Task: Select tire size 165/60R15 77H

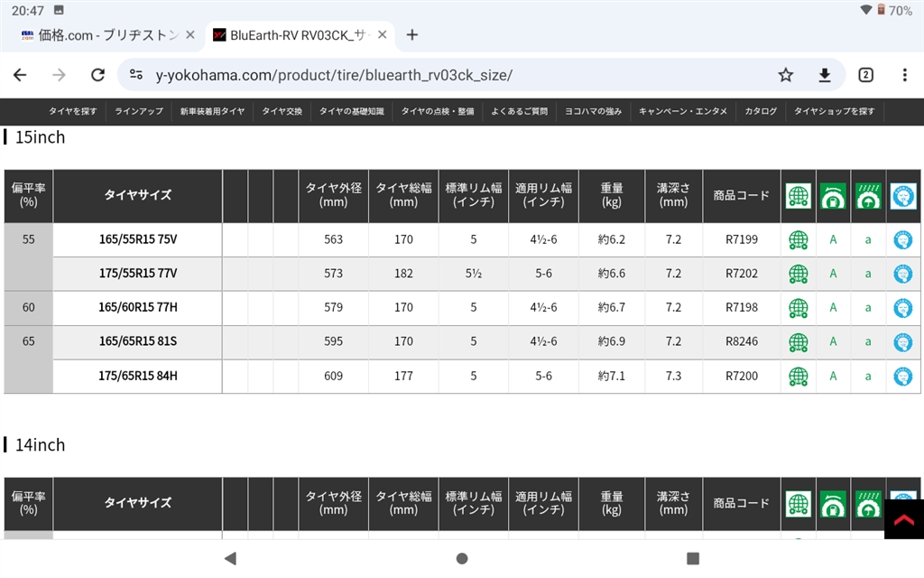Action: pyautogui.click(x=138, y=307)
